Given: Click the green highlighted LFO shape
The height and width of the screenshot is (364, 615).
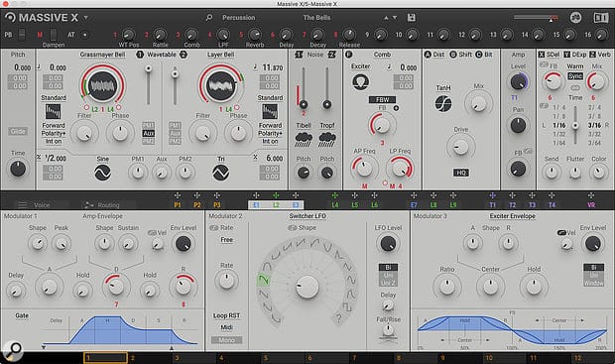Looking at the screenshot, I should click(x=263, y=280).
